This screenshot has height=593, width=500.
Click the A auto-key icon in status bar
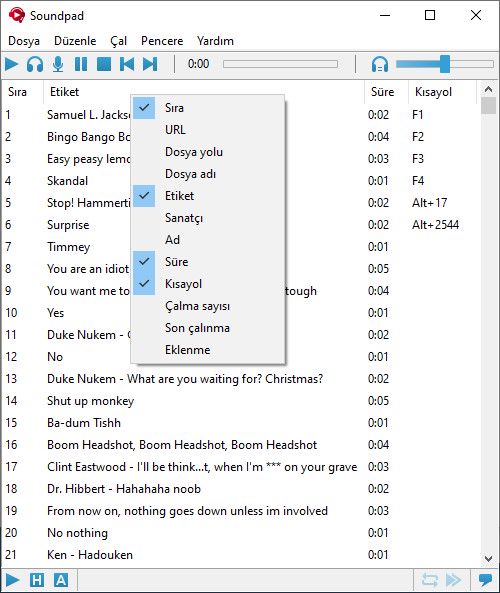[61, 580]
